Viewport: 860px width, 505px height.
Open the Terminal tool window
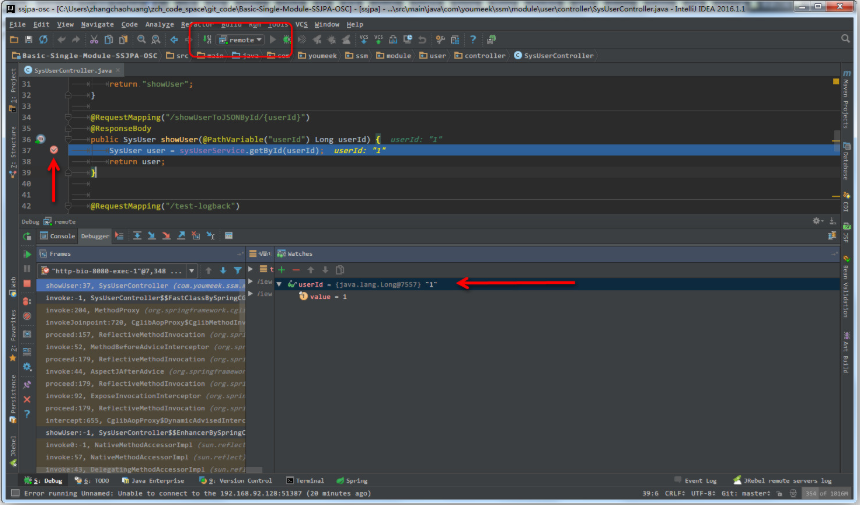(305, 481)
